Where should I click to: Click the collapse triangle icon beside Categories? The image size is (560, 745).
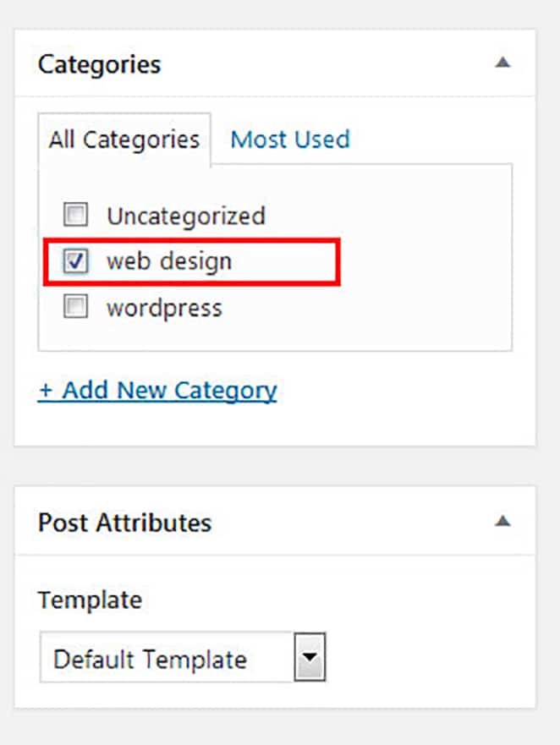pyautogui.click(x=503, y=62)
